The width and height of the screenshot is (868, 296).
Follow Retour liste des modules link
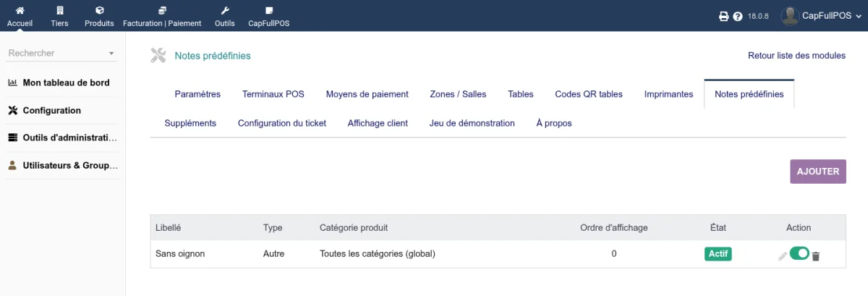click(x=796, y=56)
